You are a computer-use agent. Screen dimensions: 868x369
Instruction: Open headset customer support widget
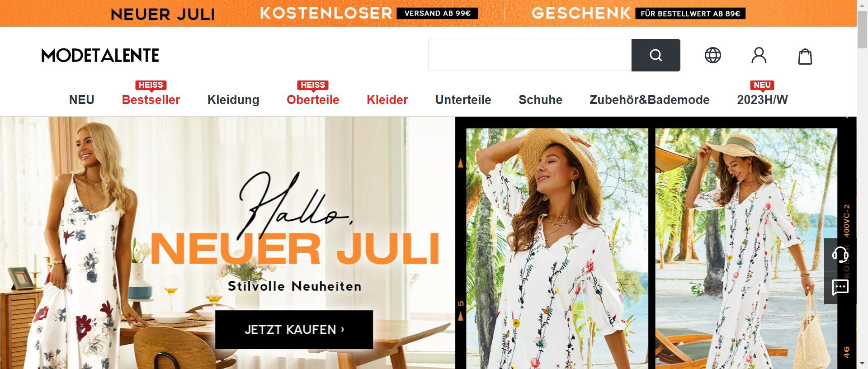[840, 255]
